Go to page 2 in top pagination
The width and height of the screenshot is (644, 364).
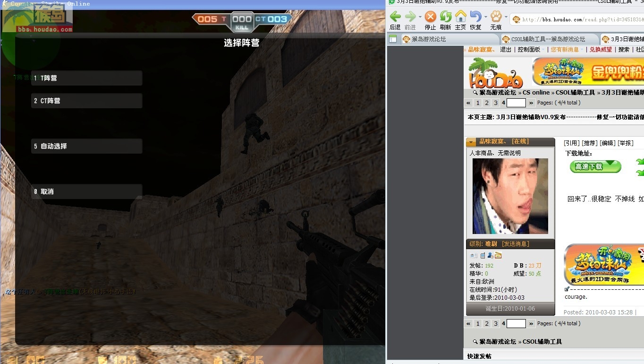coord(487,103)
